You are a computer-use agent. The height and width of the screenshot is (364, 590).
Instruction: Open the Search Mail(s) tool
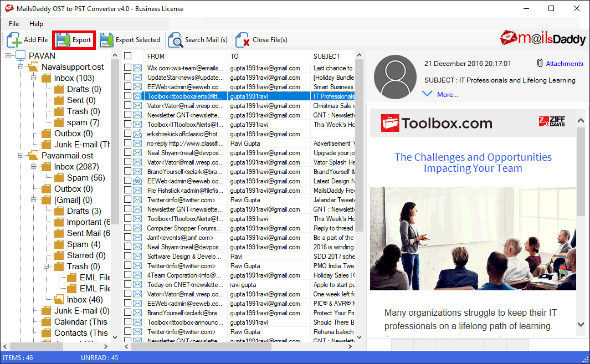[x=176, y=40]
